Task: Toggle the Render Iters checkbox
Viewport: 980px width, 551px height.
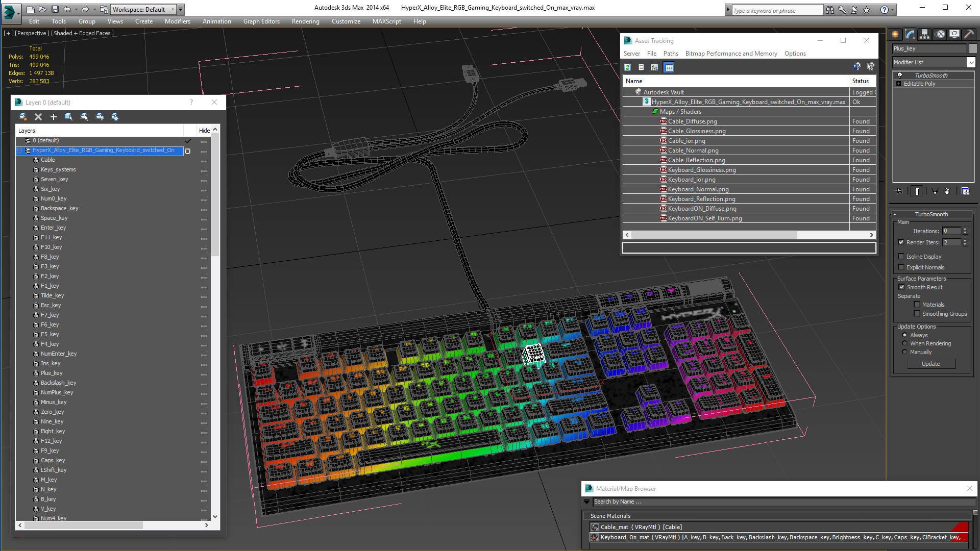Action: point(901,242)
